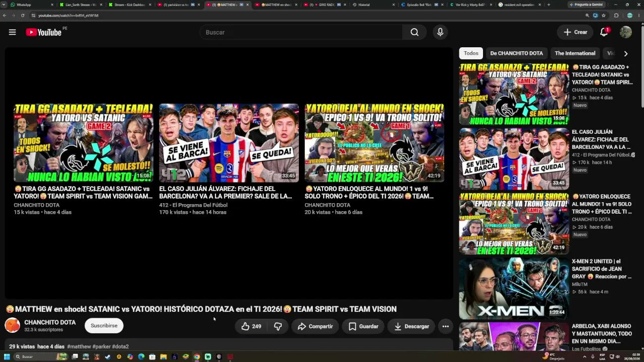This screenshot has height=362, width=644.
Task: Select the Todos filter chip
Action: click(x=471, y=53)
